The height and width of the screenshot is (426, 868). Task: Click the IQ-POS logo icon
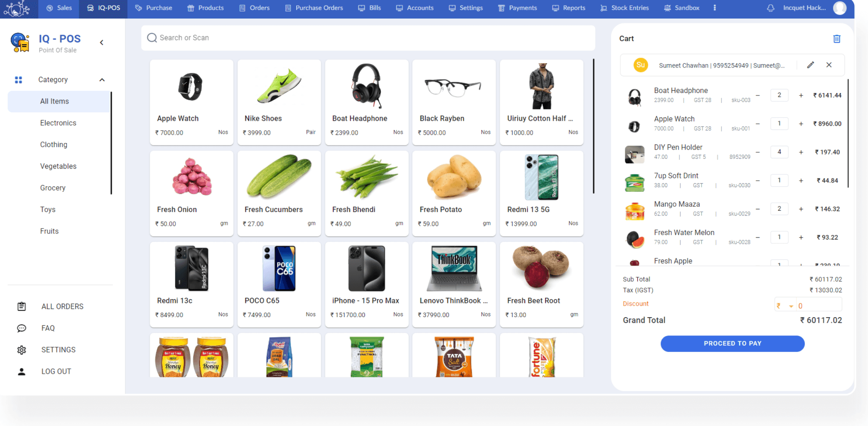[20, 43]
